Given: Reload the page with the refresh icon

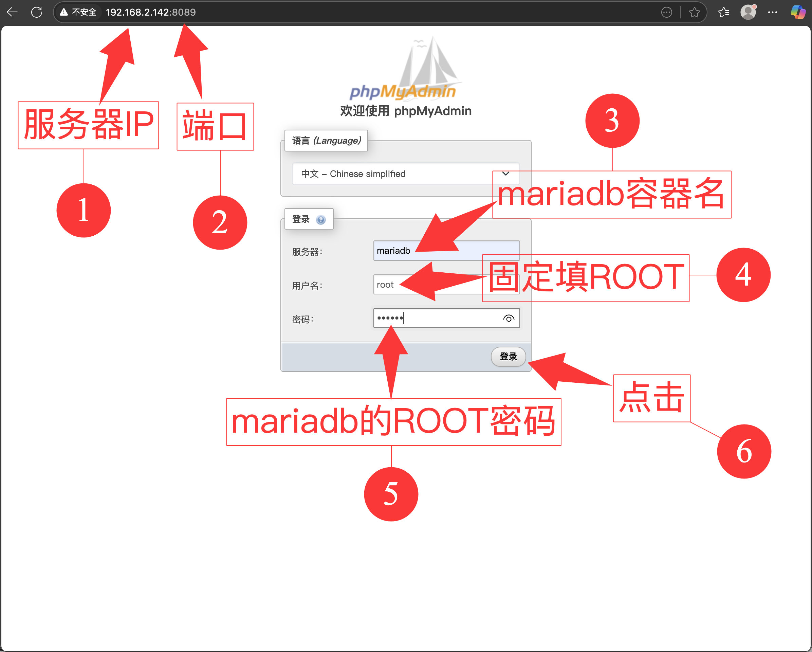Looking at the screenshot, I should (x=37, y=13).
